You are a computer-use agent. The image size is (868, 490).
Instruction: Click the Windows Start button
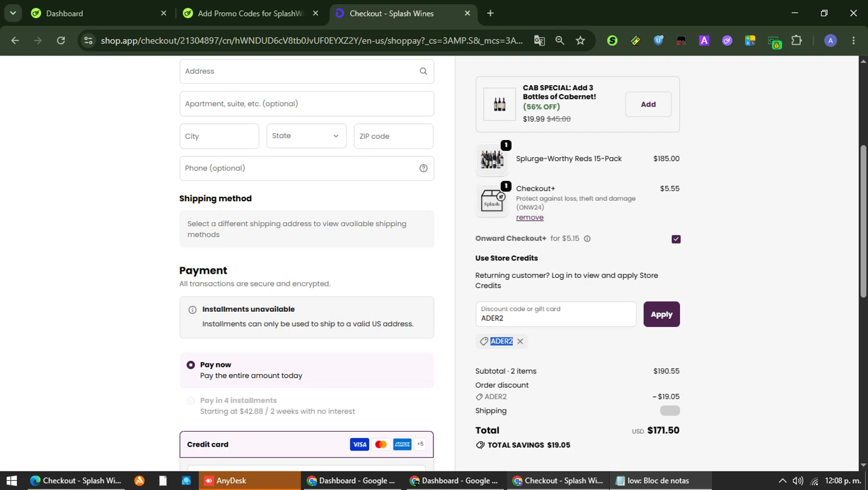(x=12, y=481)
